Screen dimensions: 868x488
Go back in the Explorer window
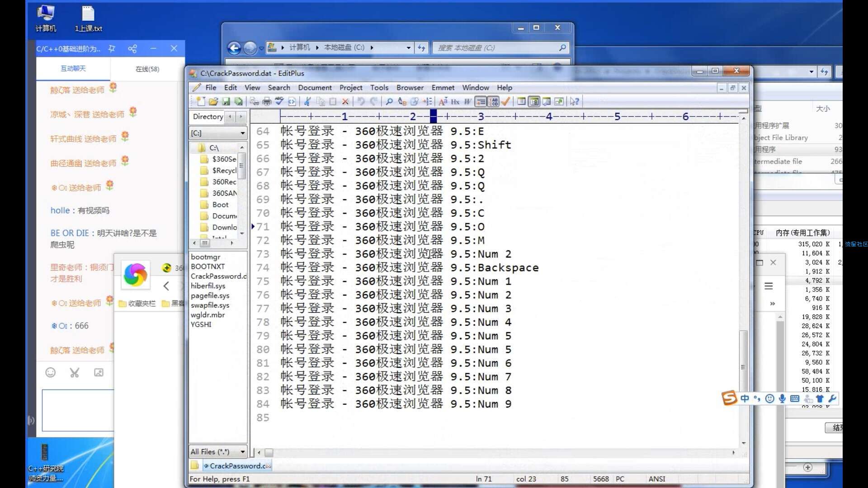pyautogui.click(x=234, y=48)
